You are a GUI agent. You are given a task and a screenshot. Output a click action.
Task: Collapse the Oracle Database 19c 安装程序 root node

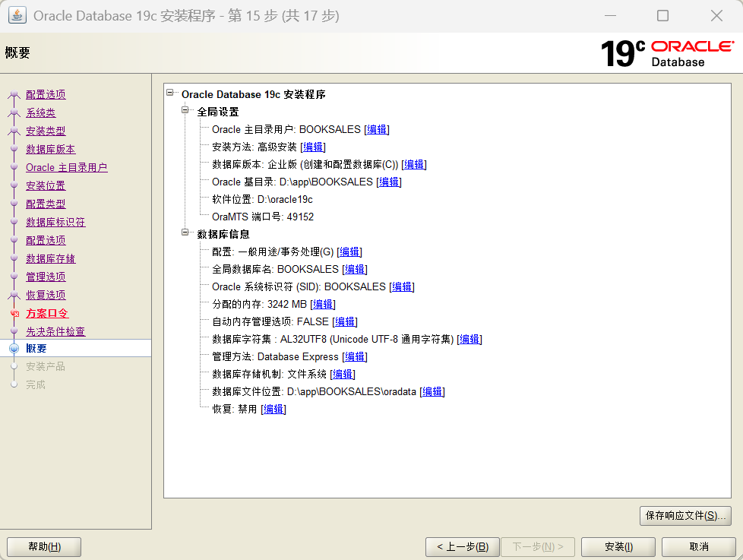tap(170, 93)
